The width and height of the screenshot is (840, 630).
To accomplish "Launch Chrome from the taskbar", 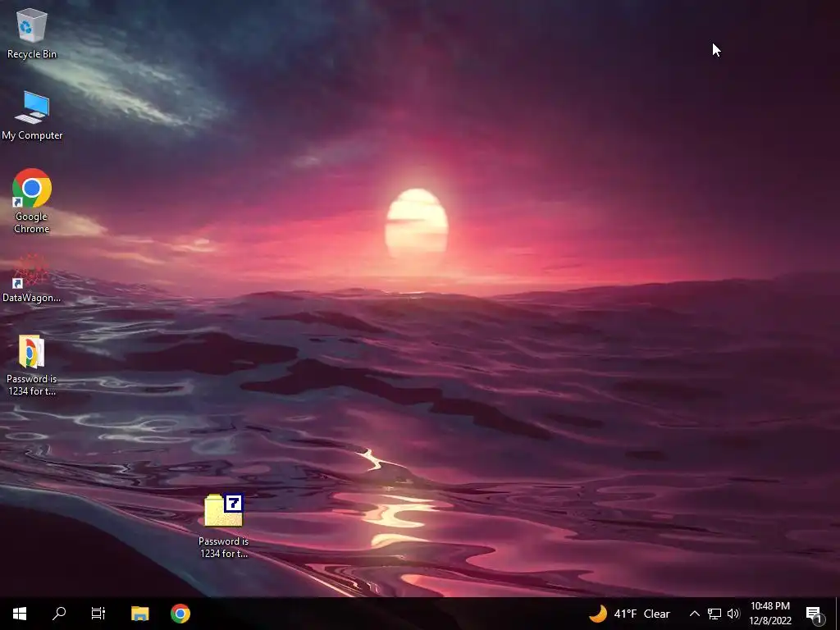I will coord(180,614).
